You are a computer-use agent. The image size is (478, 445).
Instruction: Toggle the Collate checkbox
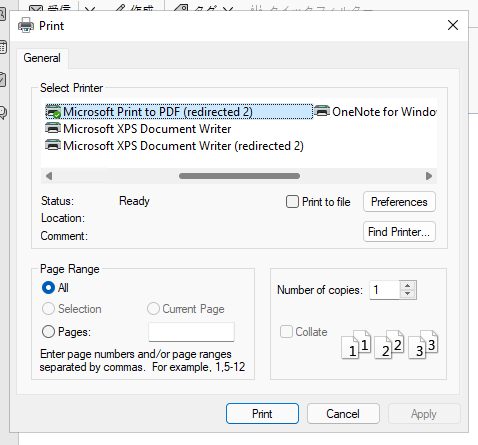point(286,332)
